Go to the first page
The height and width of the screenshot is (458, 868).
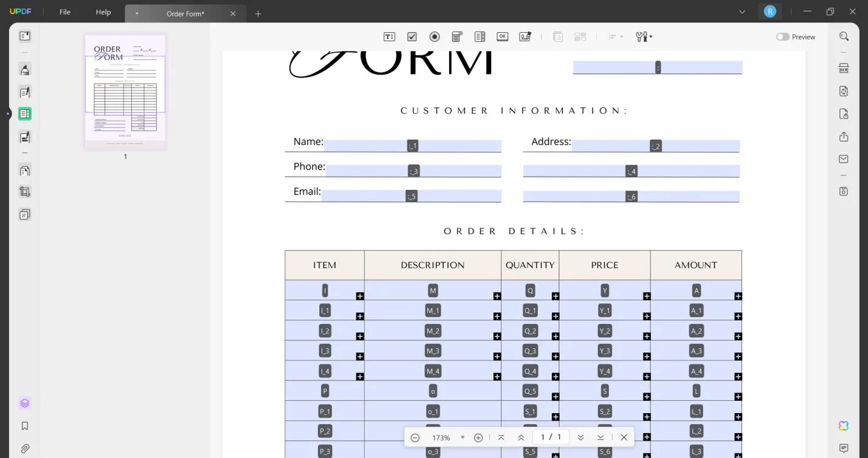pos(501,438)
